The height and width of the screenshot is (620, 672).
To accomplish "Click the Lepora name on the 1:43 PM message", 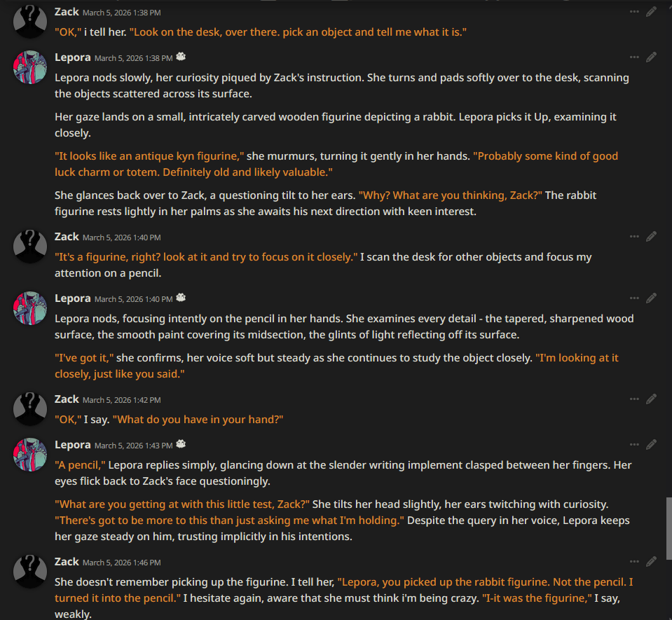I will click(x=72, y=445).
